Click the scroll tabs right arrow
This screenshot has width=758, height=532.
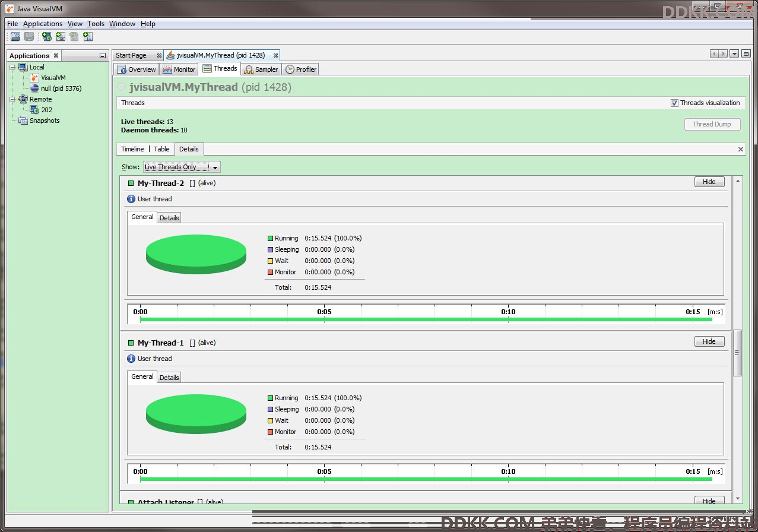pos(723,54)
